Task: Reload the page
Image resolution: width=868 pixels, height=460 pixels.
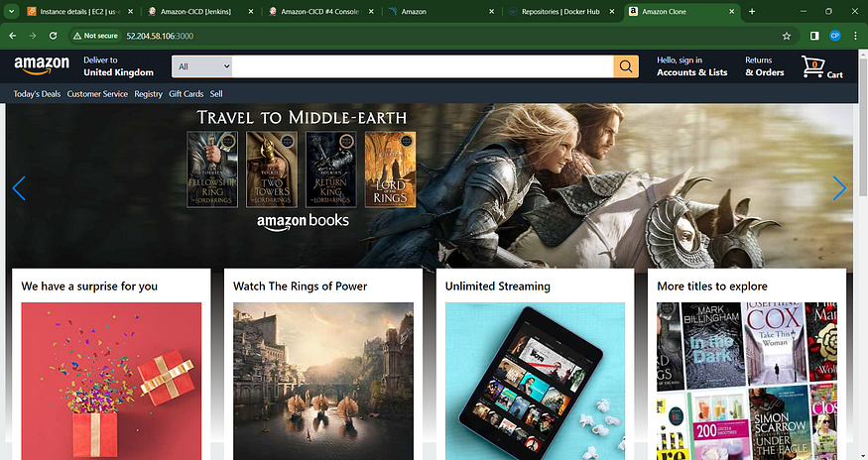Action: (x=54, y=36)
